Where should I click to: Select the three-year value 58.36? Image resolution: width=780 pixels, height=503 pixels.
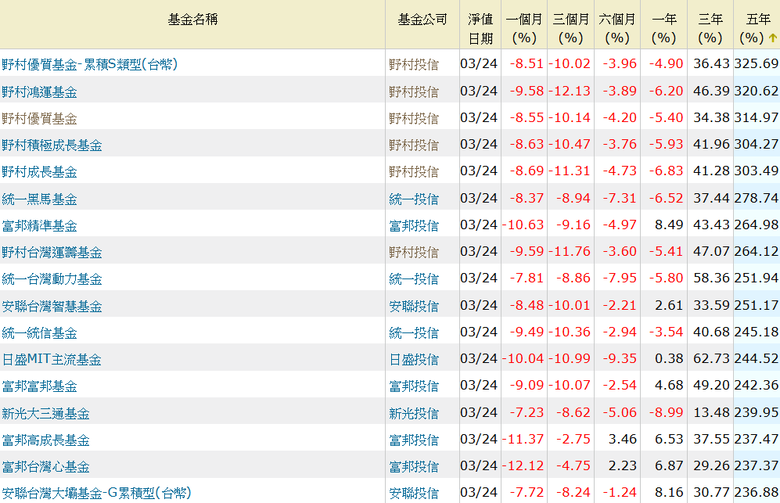[711, 278]
